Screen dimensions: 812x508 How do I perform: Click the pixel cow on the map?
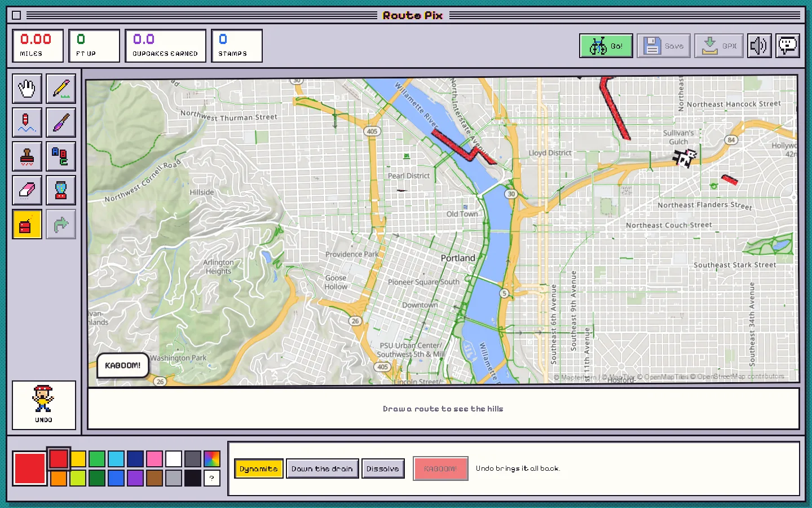tap(685, 157)
